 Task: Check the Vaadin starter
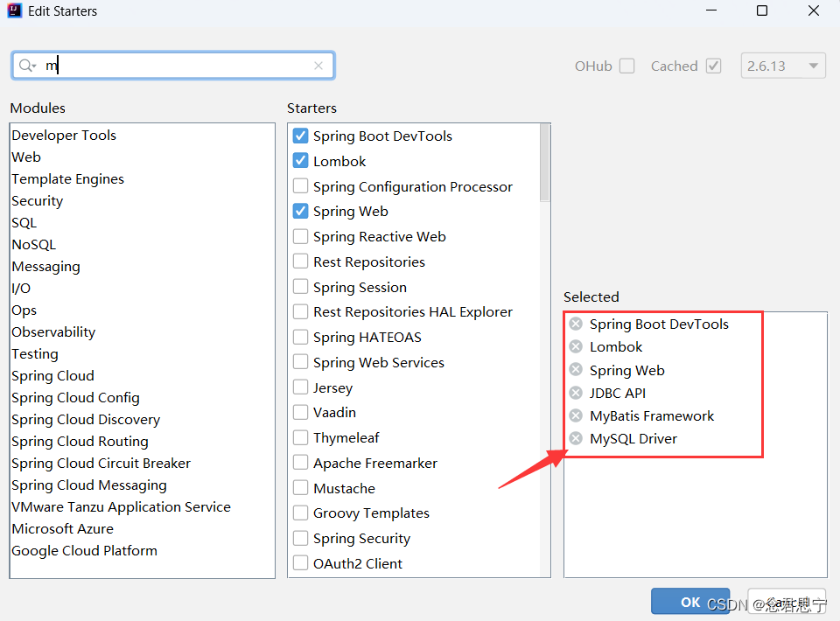point(300,412)
